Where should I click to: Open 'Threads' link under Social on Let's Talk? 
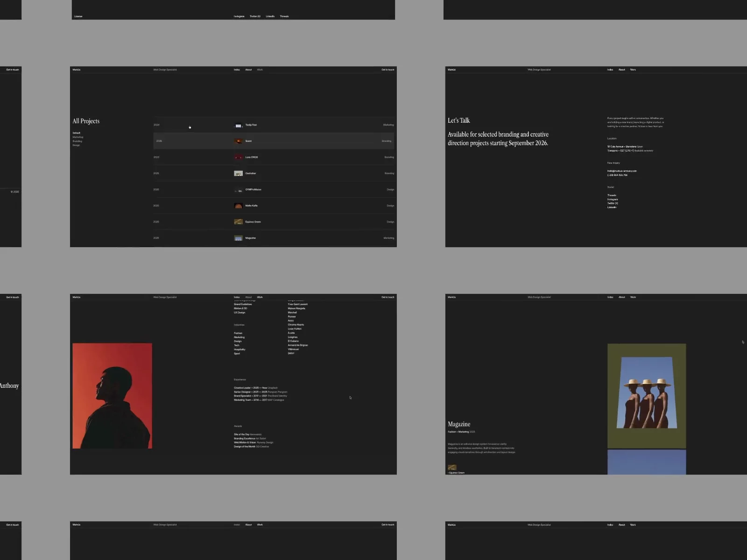click(x=612, y=196)
